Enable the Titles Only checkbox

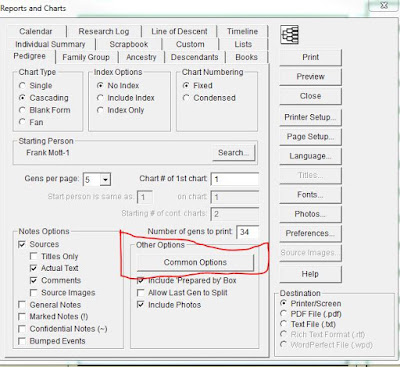click(33, 256)
